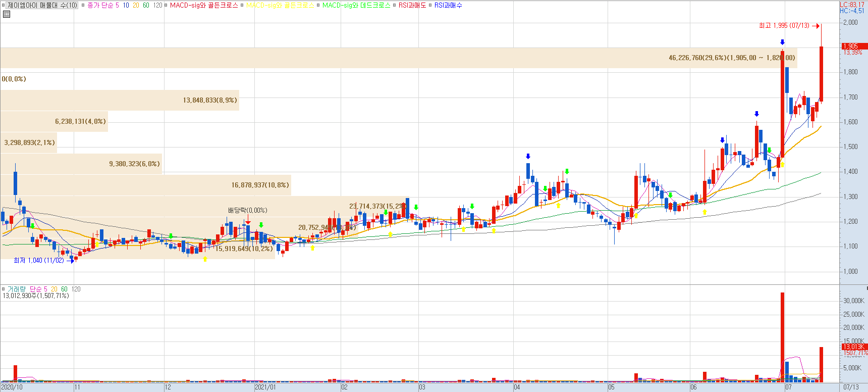Click the blue down arrow above the 1,905 volume-band candle
This screenshot has width=868, height=392.
tap(782, 42)
